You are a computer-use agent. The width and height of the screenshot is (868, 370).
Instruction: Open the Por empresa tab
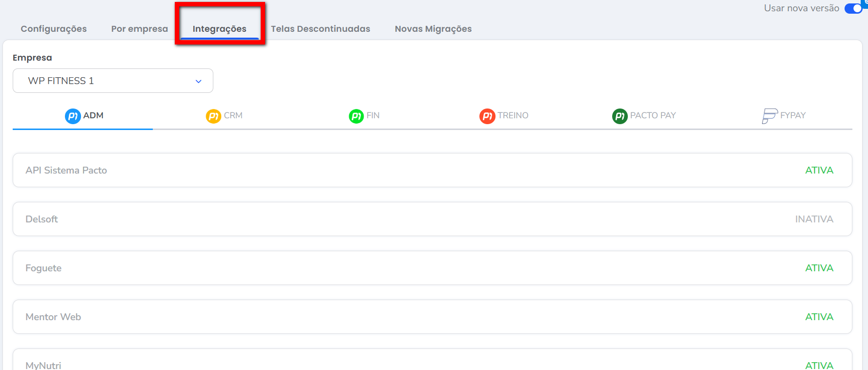point(139,29)
